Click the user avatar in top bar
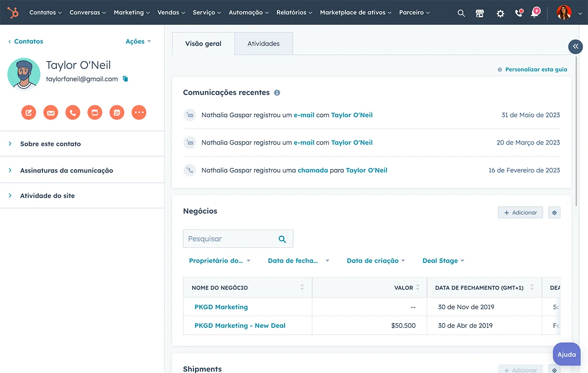This screenshot has height=373, width=588. [564, 12]
